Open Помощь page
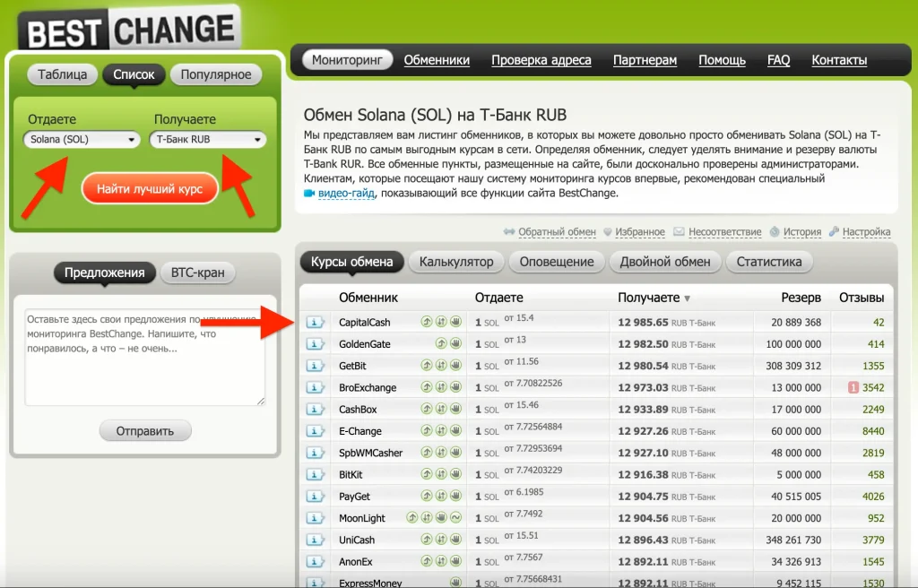This screenshot has width=918, height=588. (722, 60)
